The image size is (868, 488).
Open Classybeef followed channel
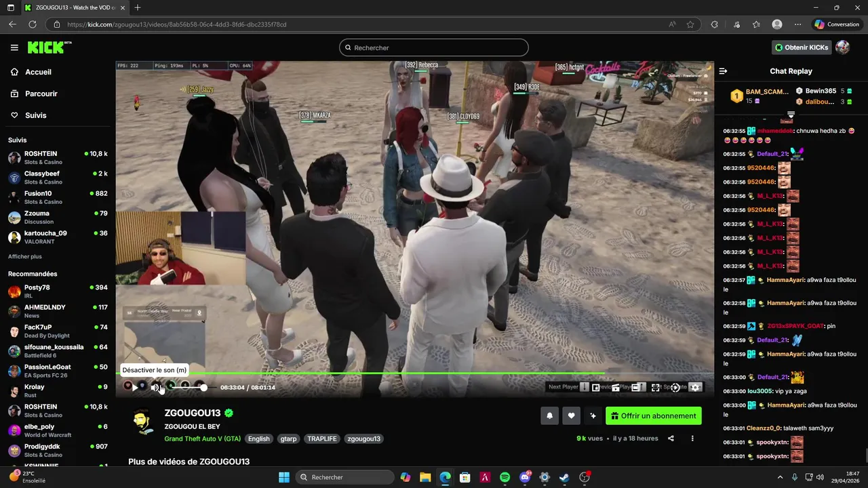(58, 178)
